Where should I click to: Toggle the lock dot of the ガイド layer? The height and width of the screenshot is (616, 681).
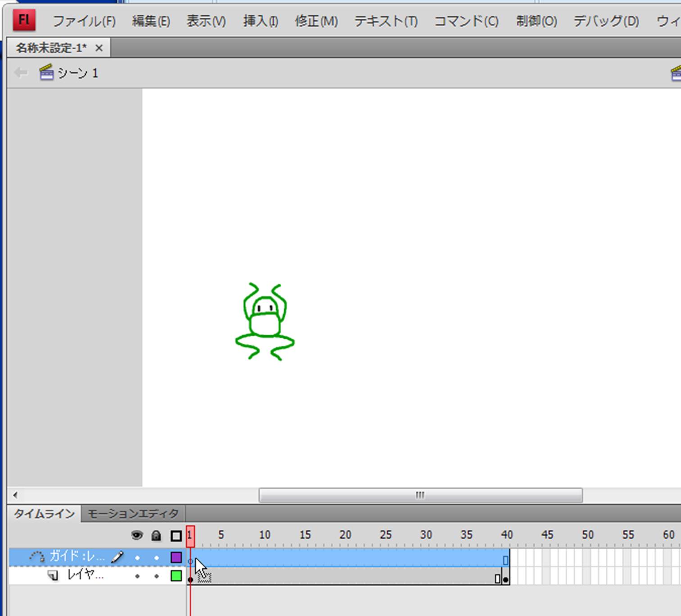click(x=156, y=558)
